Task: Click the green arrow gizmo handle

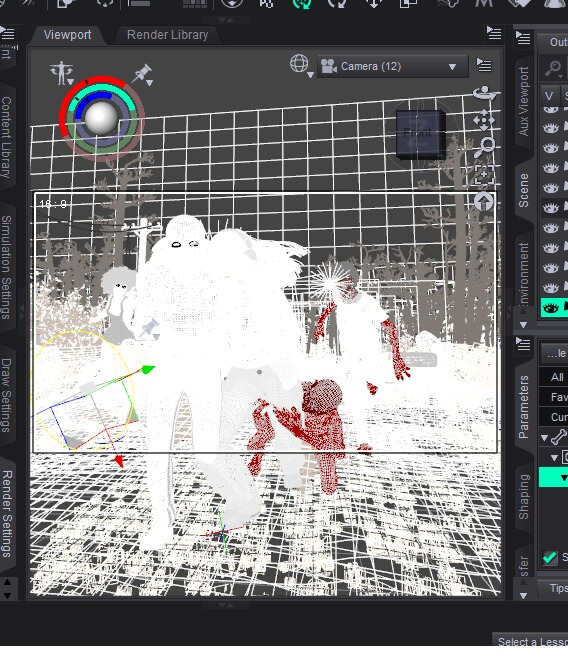Action: pyautogui.click(x=148, y=370)
